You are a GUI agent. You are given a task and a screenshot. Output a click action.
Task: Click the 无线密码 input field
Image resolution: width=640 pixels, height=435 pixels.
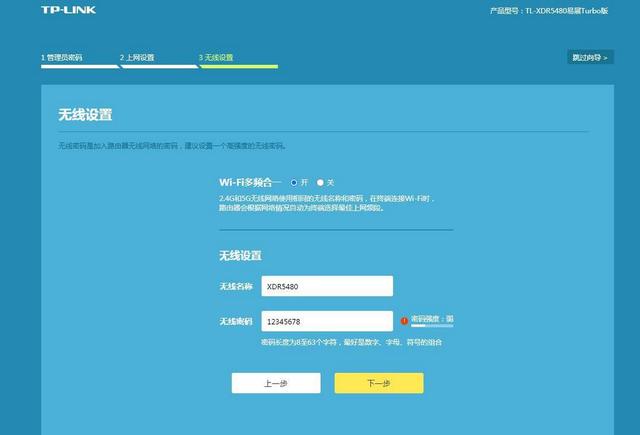[327, 321]
